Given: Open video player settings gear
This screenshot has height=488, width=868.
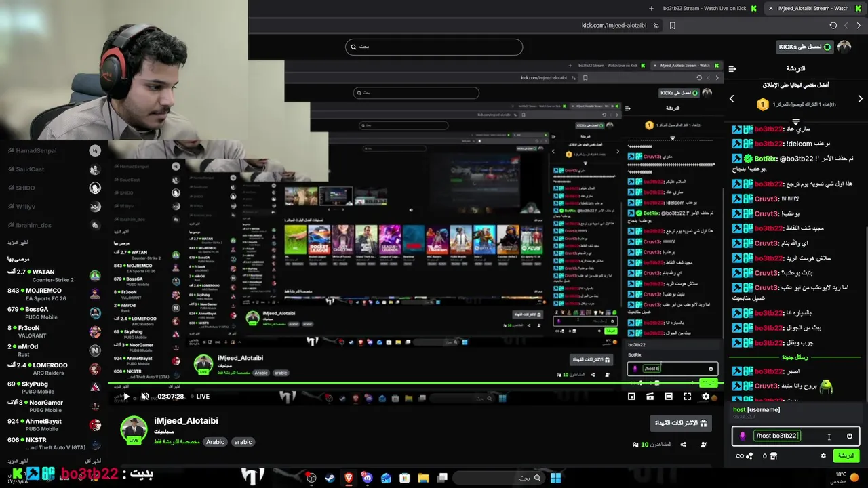Looking at the screenshot, I should click(706, 396).
